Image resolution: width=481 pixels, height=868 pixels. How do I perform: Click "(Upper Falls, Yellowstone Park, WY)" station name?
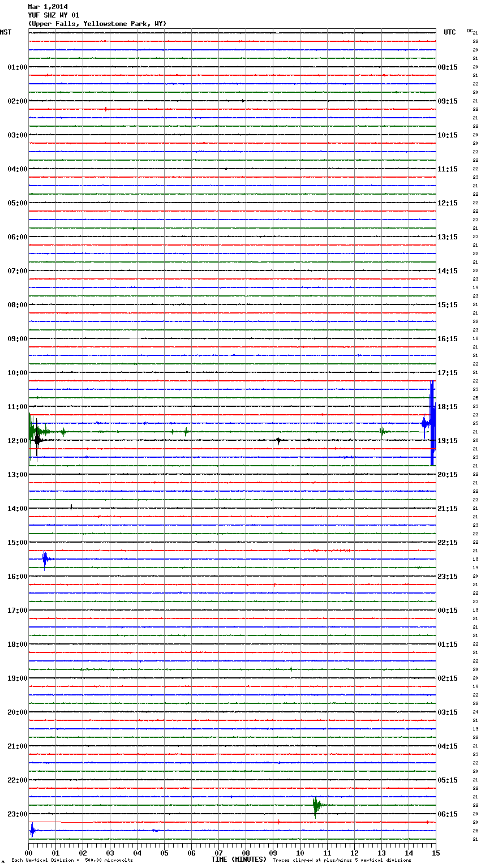(97, 24)
